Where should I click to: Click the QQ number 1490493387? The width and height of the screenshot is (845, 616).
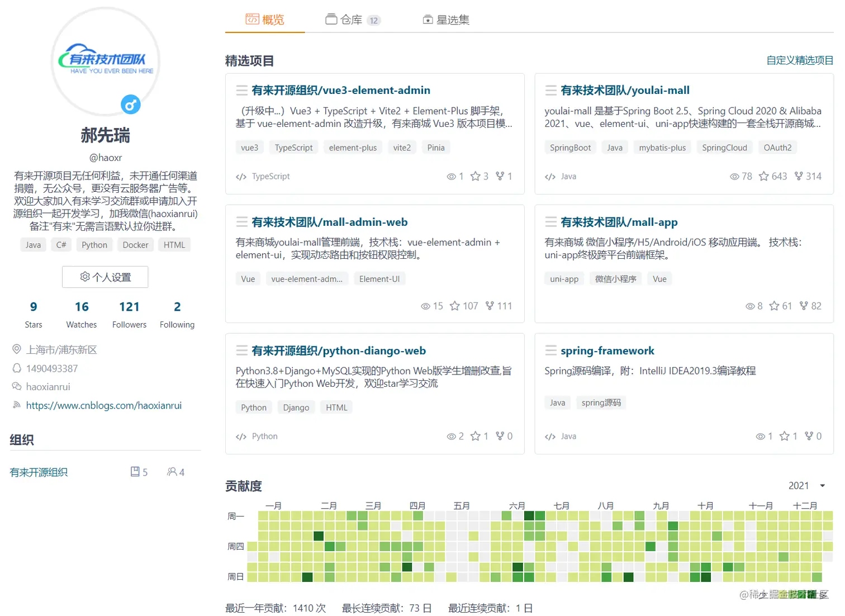52,368
